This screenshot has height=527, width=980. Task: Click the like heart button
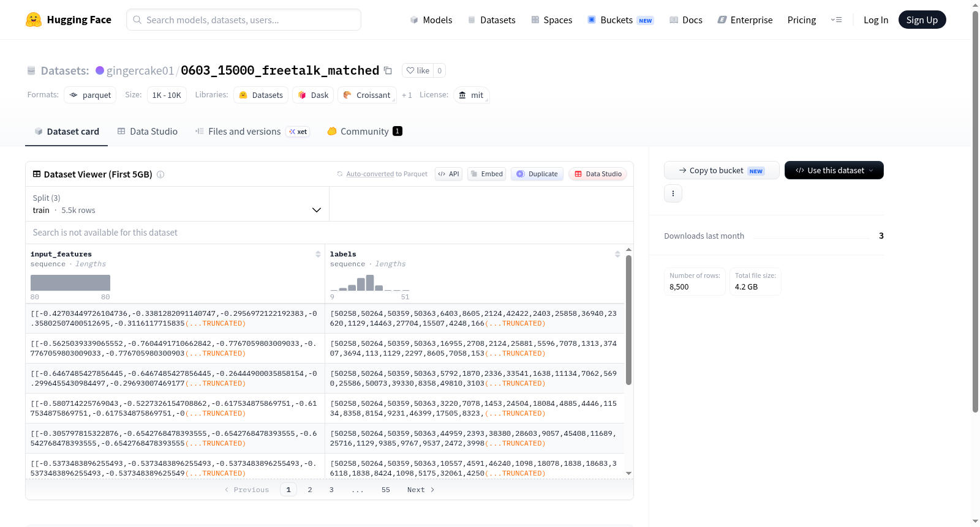tap(418, 70)
